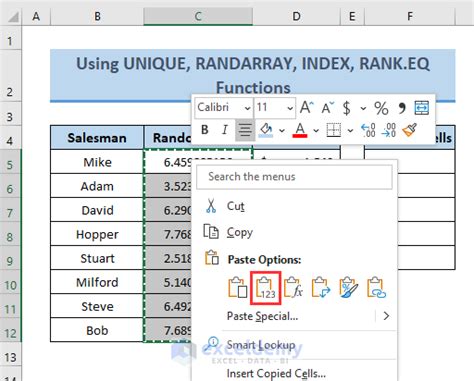Expand the Borders dropdown arrow

click(350, 130)
